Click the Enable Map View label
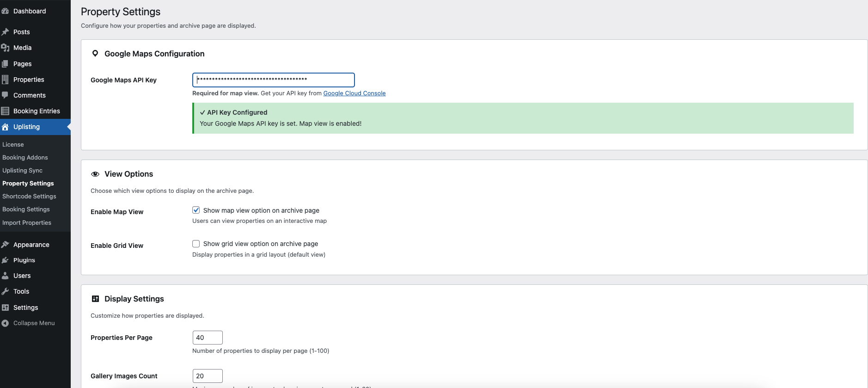868x388 pixels. 117,212
